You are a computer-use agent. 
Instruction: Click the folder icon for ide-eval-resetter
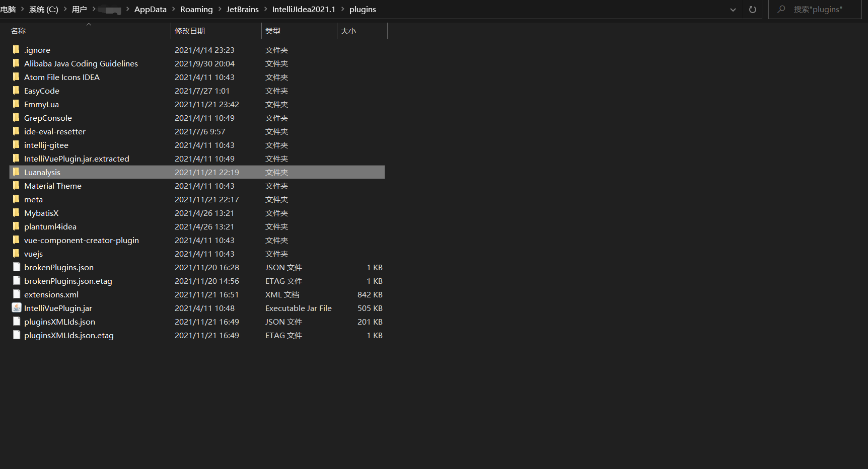[16, 131]
